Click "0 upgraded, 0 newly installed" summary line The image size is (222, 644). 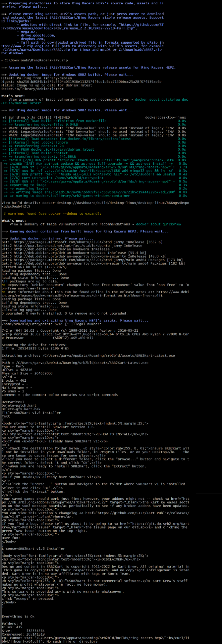coord(64,314)
